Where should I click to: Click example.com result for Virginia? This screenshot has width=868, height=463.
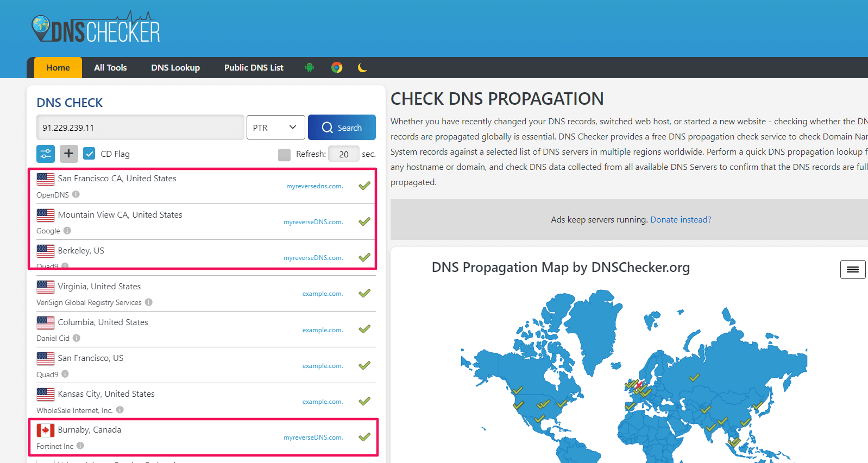pos(323,294)
